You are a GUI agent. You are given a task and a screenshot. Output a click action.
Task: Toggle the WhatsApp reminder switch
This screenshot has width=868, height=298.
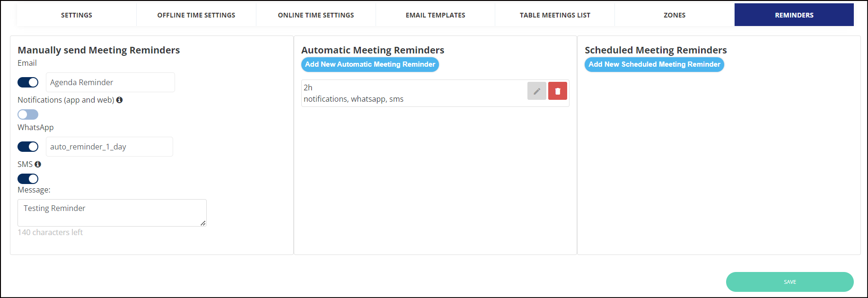28,147
